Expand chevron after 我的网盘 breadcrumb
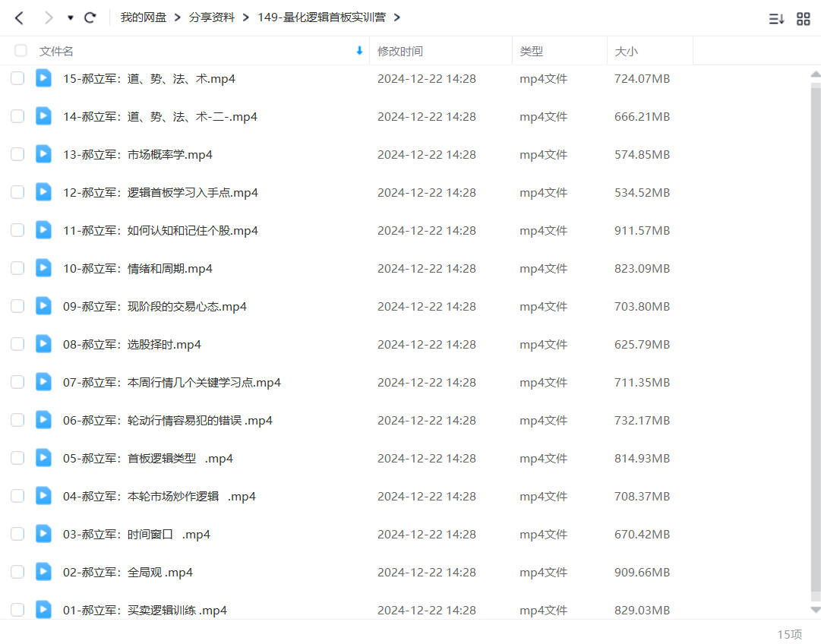The width and height of the screenshot is (821, 644). point(178,17)
